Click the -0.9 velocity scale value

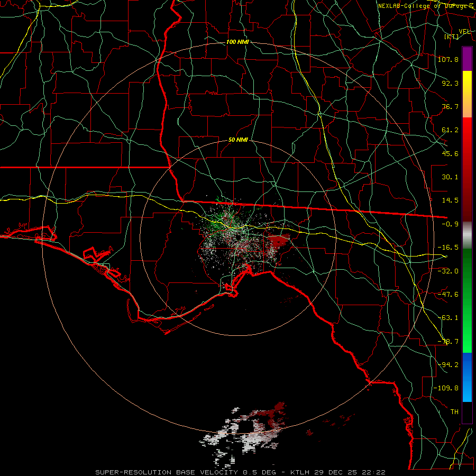point(450,224)
